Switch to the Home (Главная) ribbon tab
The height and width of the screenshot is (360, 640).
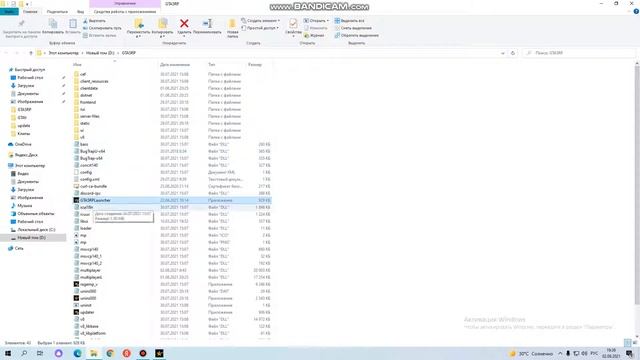pos(30,12)
